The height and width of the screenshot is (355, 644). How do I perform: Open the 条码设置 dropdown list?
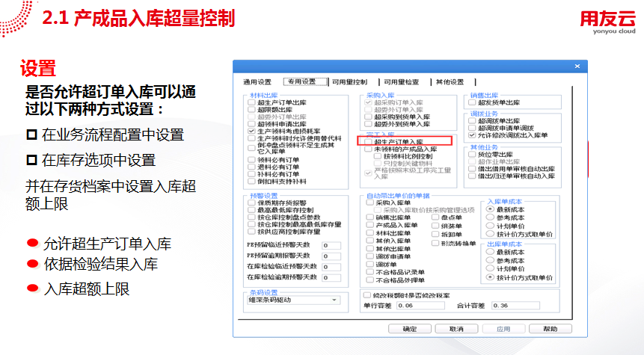click(x=334, y=300)
